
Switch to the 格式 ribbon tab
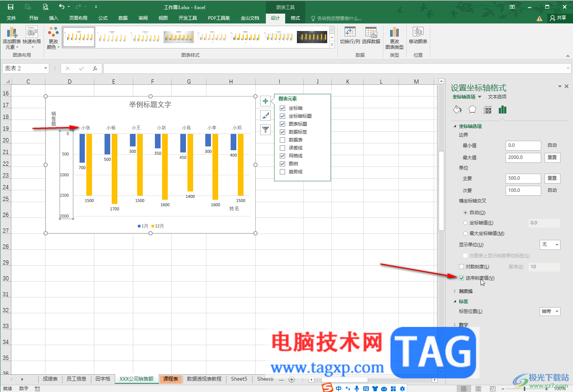295,18
